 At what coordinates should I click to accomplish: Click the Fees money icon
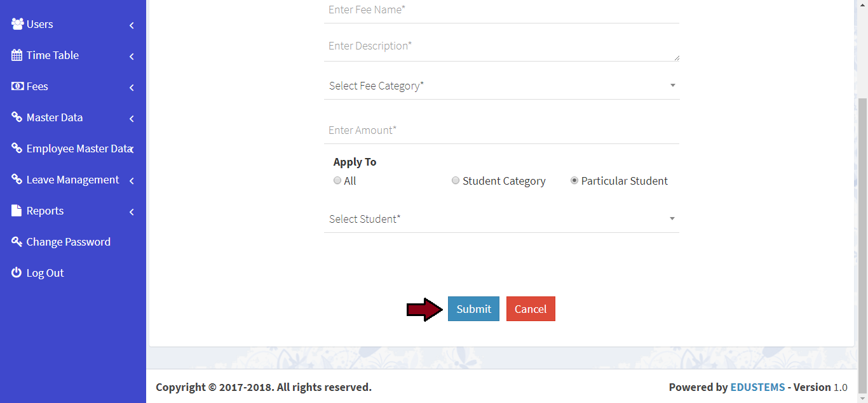[17, 86]
